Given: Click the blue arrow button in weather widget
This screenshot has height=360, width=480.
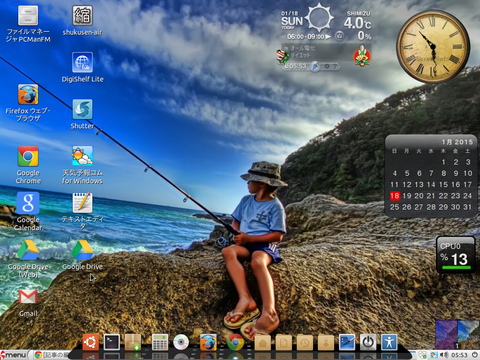Looking at the screenshot, I should coord(315,66).
